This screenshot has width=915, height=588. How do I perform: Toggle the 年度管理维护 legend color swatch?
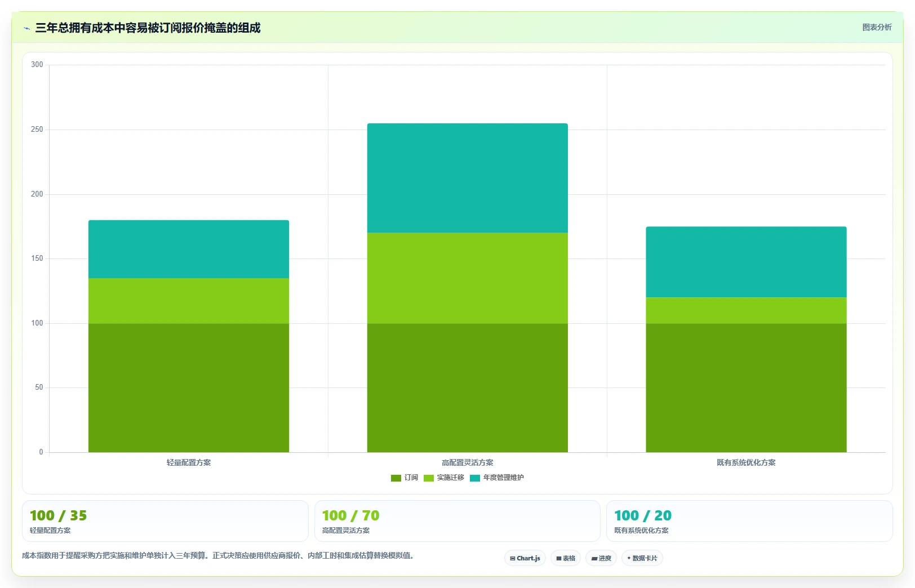click(x=475, y=478)
